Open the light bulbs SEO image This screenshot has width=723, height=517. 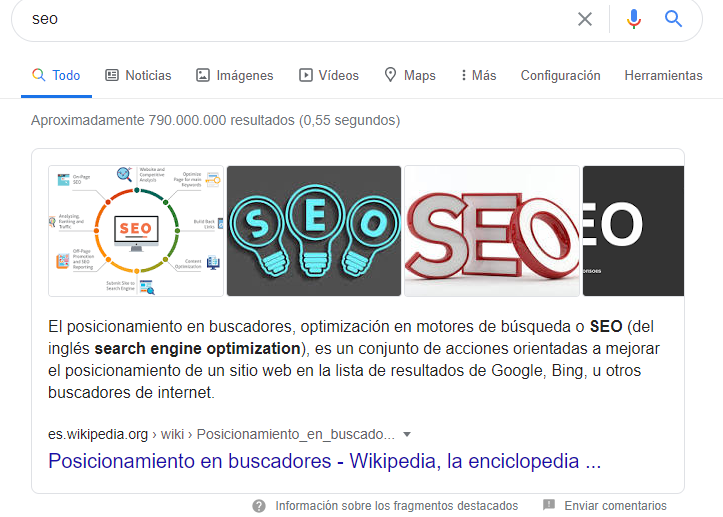tap(314, 231)
